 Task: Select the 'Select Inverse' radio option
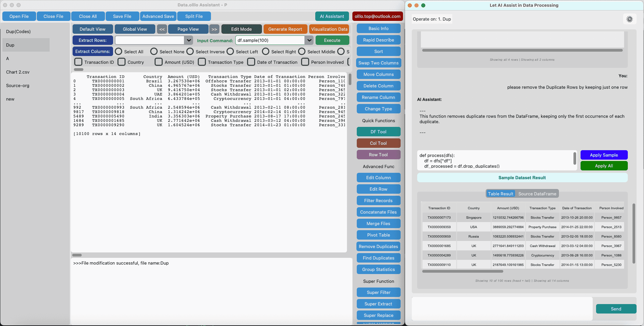pos(190,51)
